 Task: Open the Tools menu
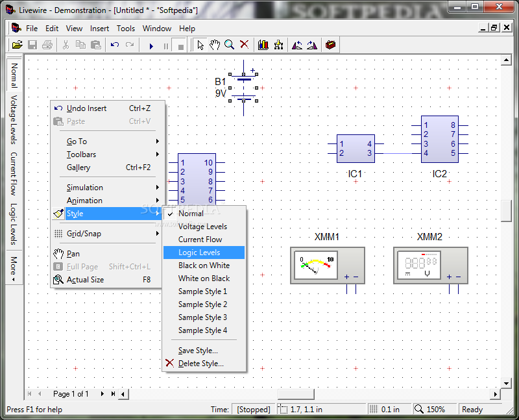pos(126,29)
